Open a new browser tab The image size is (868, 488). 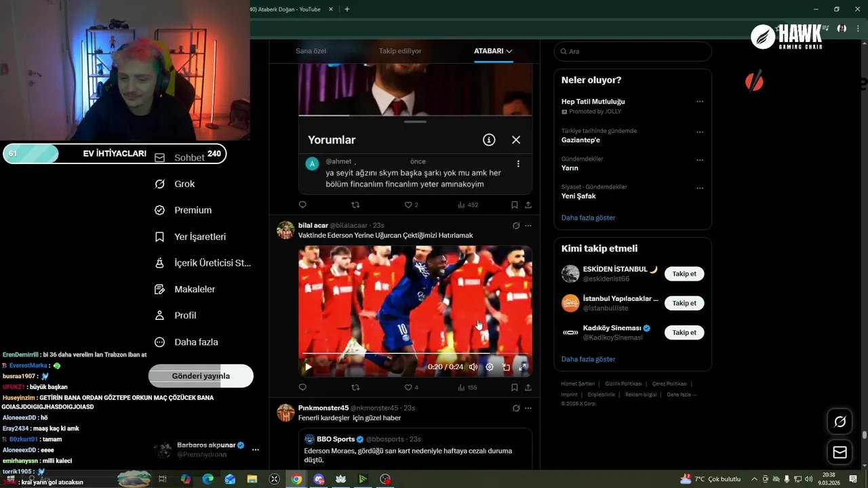(347, 9)
